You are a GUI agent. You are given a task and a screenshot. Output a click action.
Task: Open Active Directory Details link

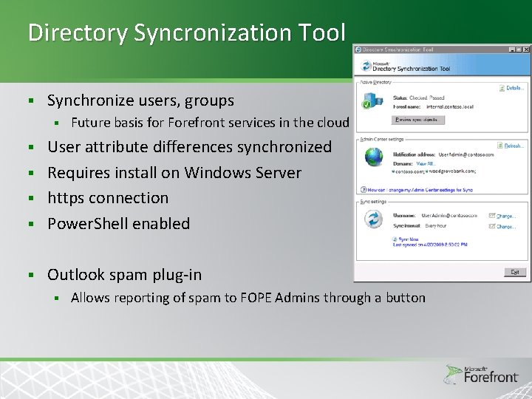pos(515,88)
